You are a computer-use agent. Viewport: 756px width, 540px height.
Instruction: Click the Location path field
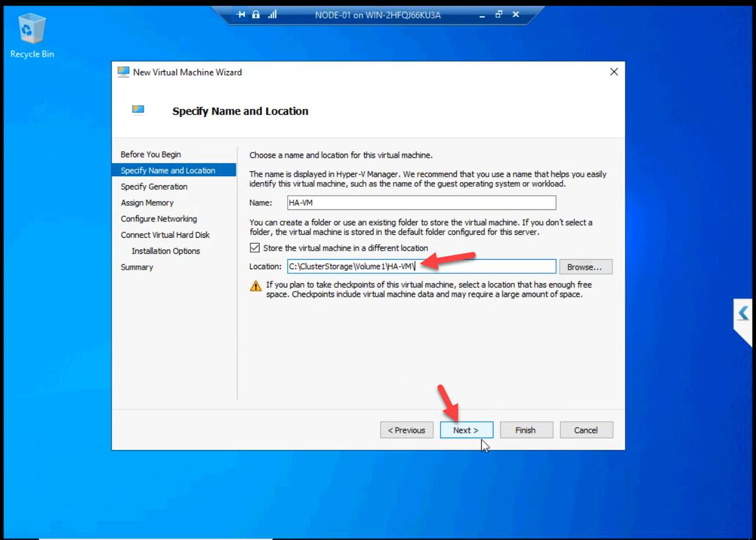(x=421, y=266)
